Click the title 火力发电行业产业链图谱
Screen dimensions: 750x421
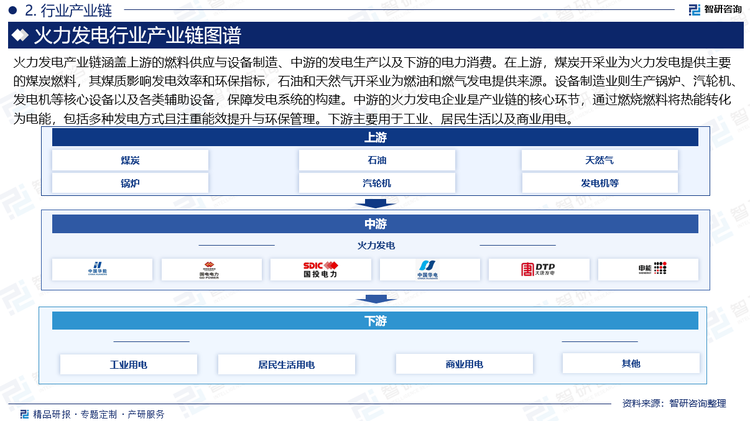(137, 35)
